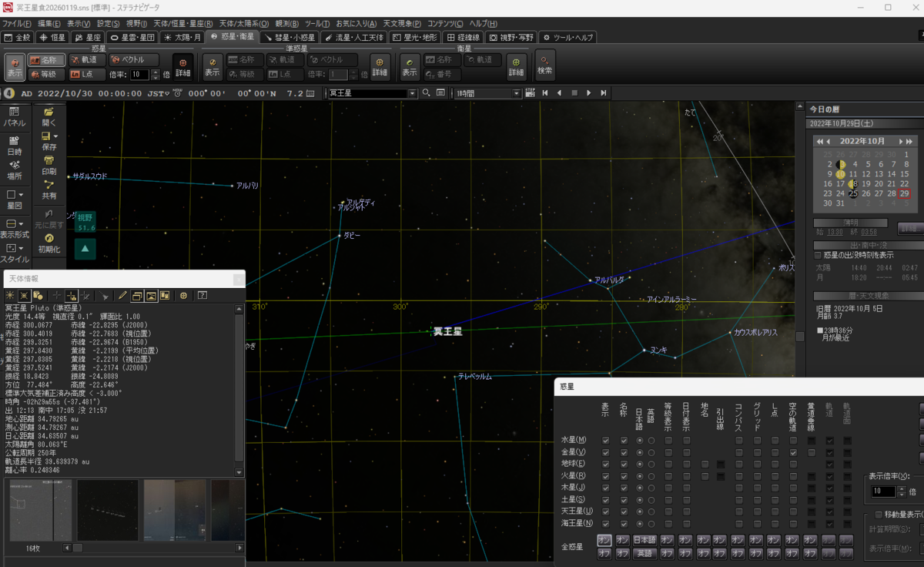
Task: Open the ファイル menu
Action: point(17,24)
